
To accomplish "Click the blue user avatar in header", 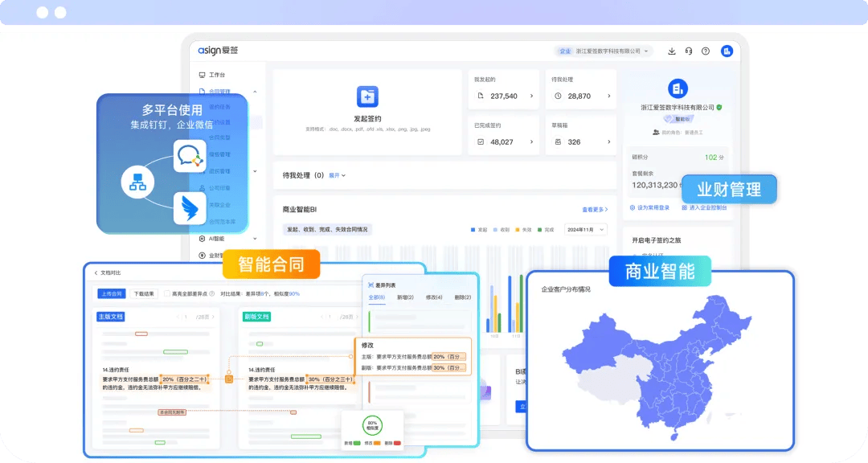I will point(727,51).
